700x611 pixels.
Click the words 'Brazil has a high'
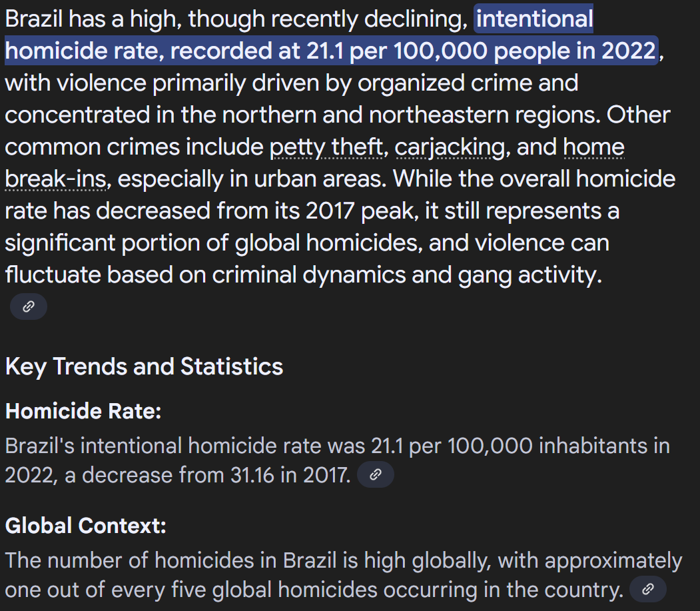tap(93, 19)
